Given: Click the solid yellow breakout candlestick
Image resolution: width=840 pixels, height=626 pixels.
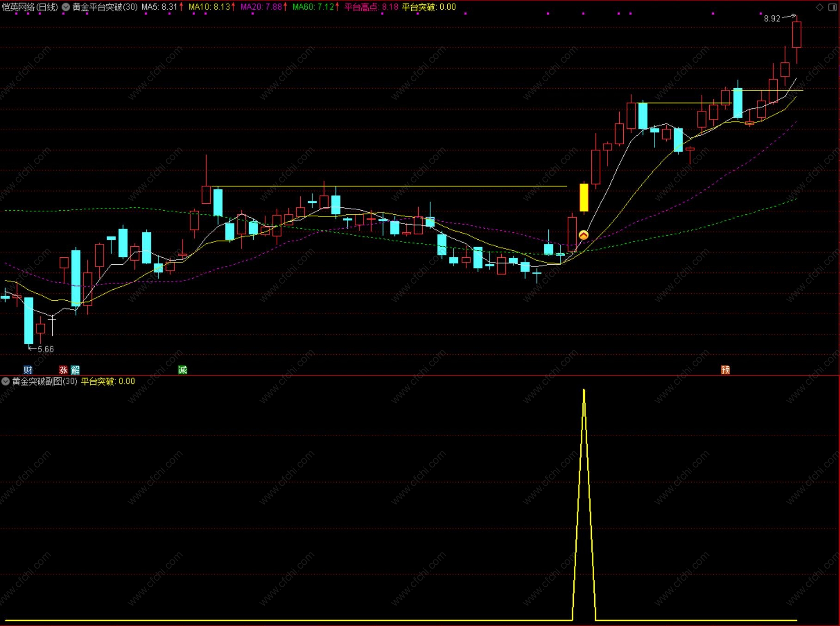Looking at the screenshot, I should point(584,198).
